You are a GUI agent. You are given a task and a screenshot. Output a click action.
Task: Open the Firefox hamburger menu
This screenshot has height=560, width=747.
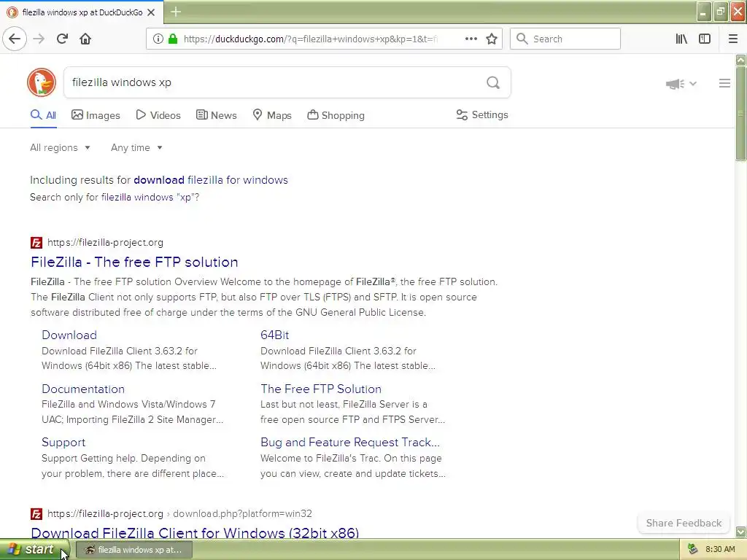coord(733,39)
